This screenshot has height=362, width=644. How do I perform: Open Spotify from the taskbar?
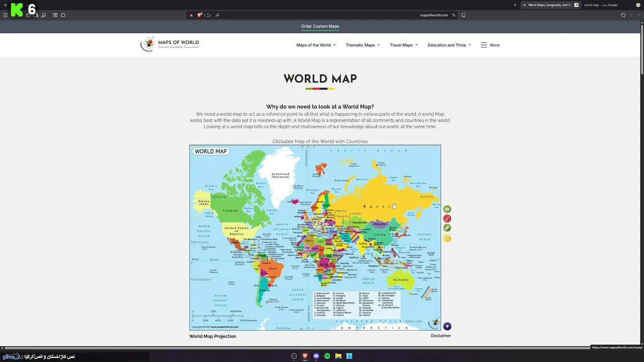[327, 356]
